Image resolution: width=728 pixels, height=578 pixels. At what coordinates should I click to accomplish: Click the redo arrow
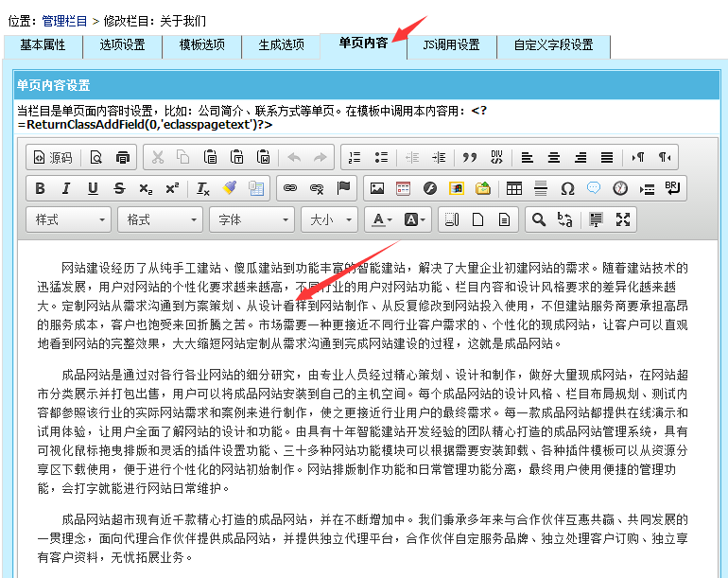coord(321,158)
